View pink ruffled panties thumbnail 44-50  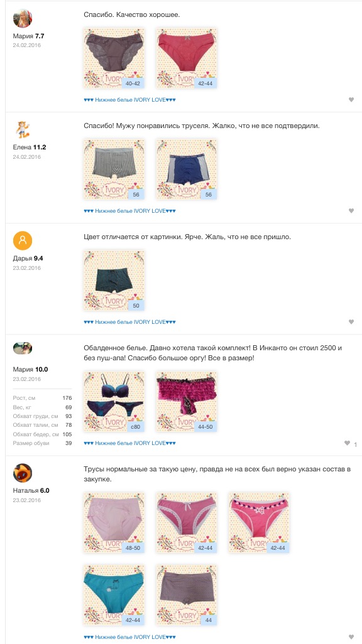(x=187, y=402)
